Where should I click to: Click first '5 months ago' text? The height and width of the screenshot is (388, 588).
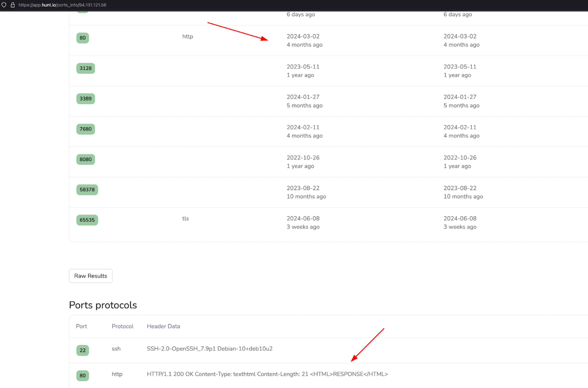tap(304, 106)
